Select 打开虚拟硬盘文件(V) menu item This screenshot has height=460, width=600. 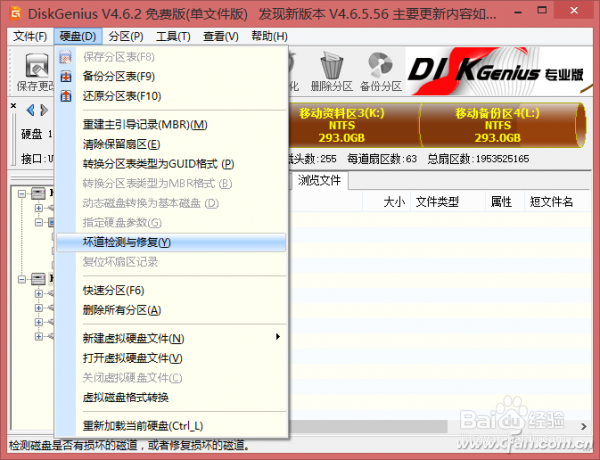point(171,358)
